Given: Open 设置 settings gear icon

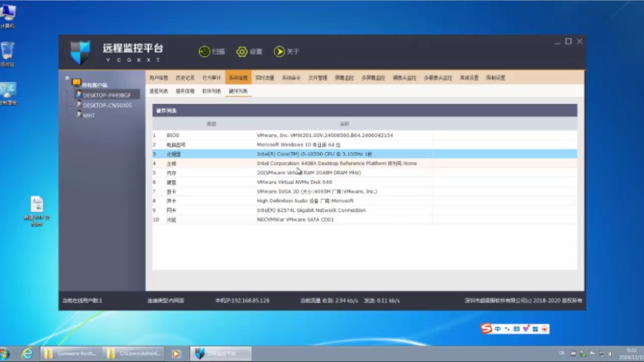Looking at the screenshot, I should pos(241,52).
